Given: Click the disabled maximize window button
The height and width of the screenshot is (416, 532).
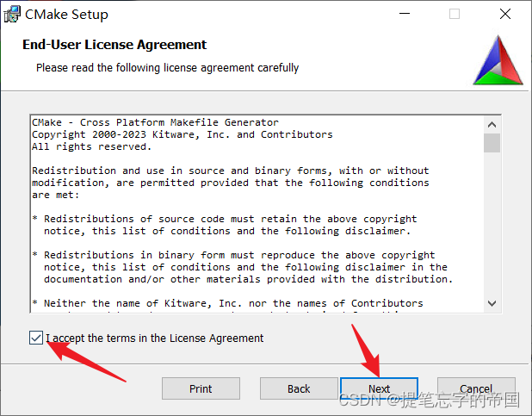Looking at the screenshot, I should coord(455,14).
